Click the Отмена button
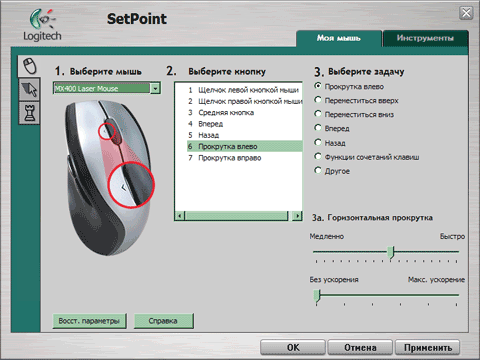This screenshot has width=480, height=360. pyautogui.click(x=360, y=348)
